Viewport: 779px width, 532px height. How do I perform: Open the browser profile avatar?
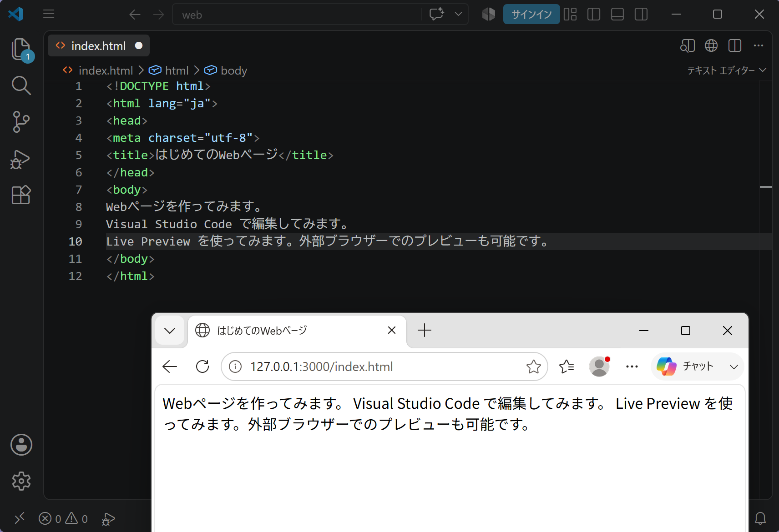coord(599,366)
